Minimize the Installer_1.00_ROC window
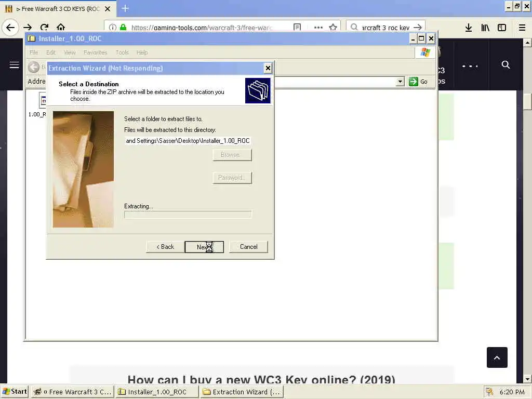Image resolution: width=532 pixels, height=399 pixels. click(413, 38)
